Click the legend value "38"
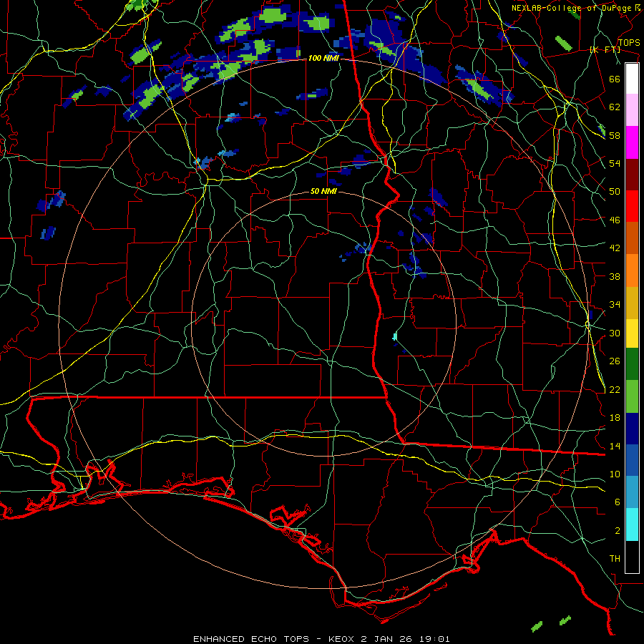 [x=615, y=276]
